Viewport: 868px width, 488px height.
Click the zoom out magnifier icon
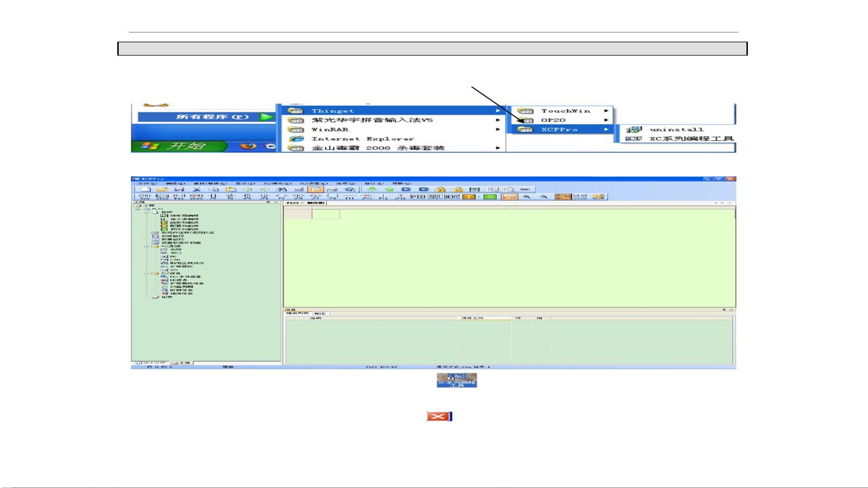544,197
